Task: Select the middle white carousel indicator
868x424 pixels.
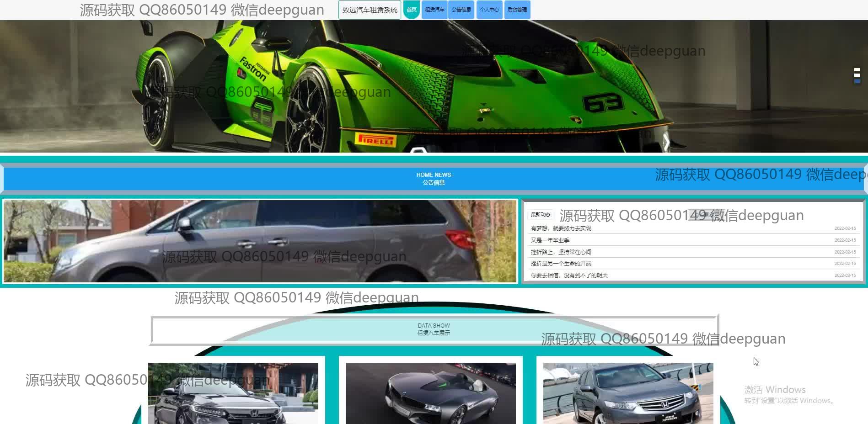Action: 857,75
